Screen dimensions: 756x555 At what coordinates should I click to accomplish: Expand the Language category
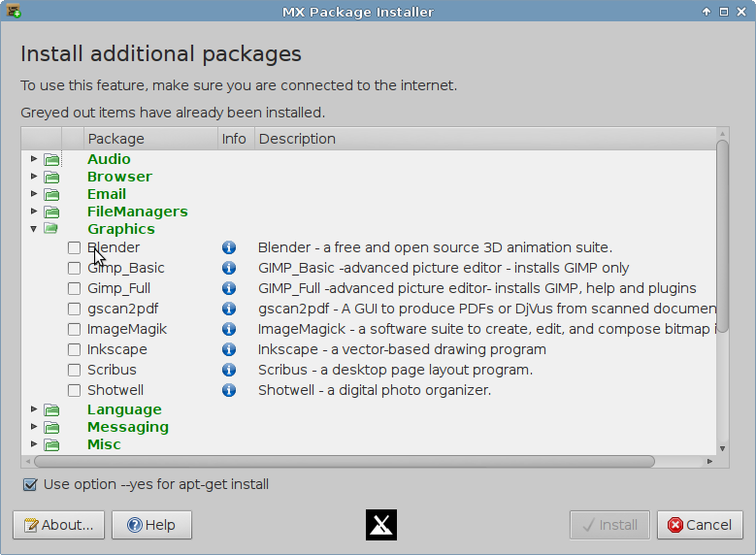pos(34,408)
